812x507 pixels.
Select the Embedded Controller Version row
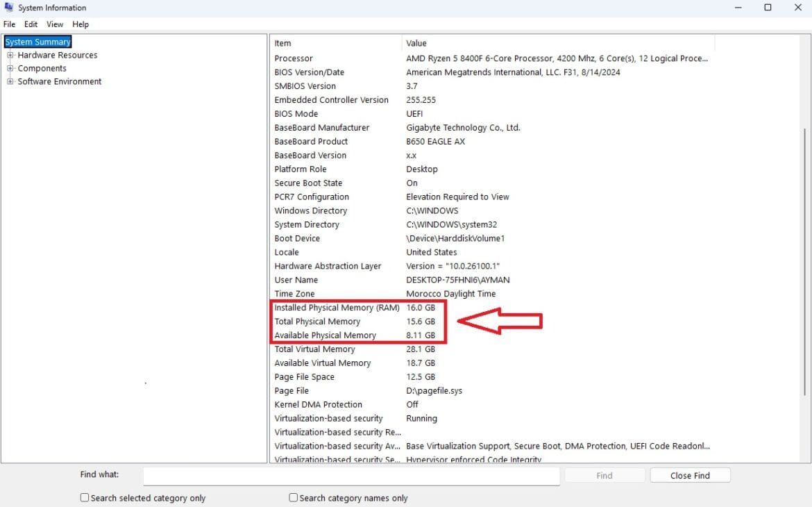[x=492, y=100]
